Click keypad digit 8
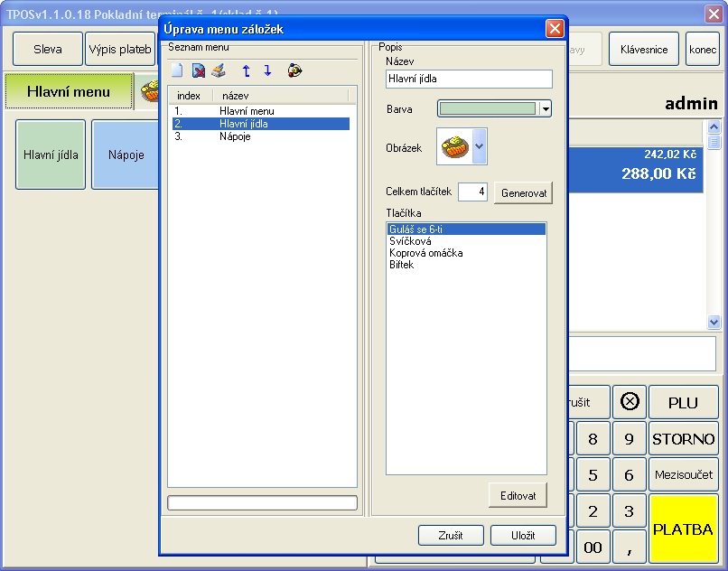Screen dimensions: 728x571 pyautogui.click(x=593, y=438)
